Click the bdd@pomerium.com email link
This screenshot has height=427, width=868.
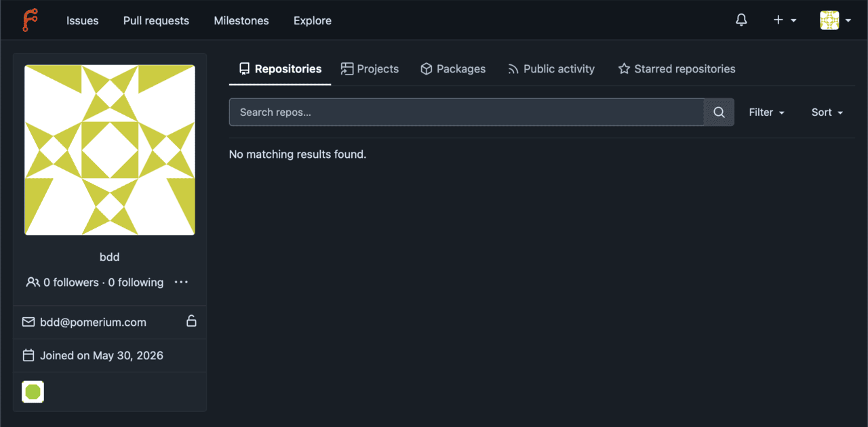click(x=93, y=322)
